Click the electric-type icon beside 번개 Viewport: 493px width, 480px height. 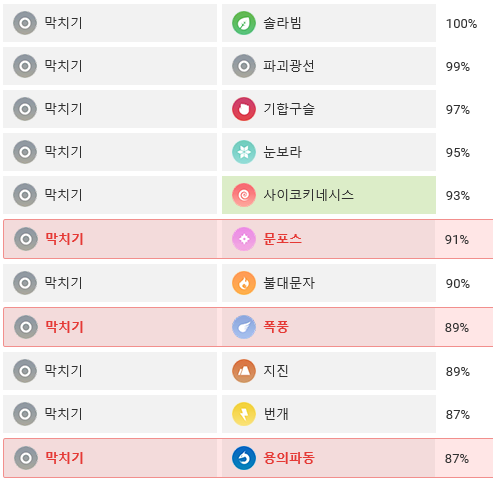pos(244,414)
